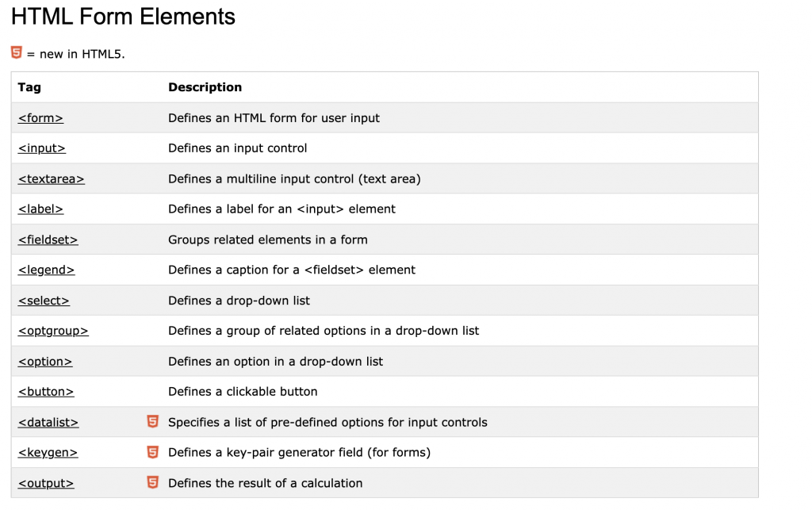
Task: Click the Description column header
Action: coord(205,87)
